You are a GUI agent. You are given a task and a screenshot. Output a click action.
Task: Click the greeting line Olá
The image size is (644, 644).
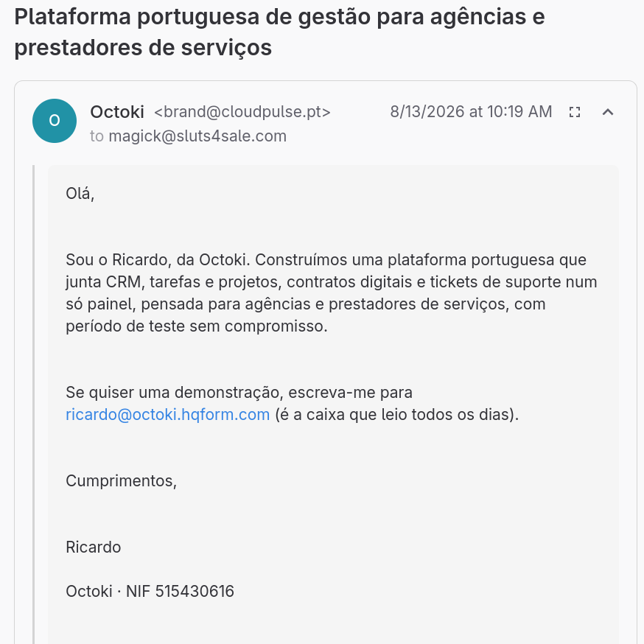click(80, 194)
